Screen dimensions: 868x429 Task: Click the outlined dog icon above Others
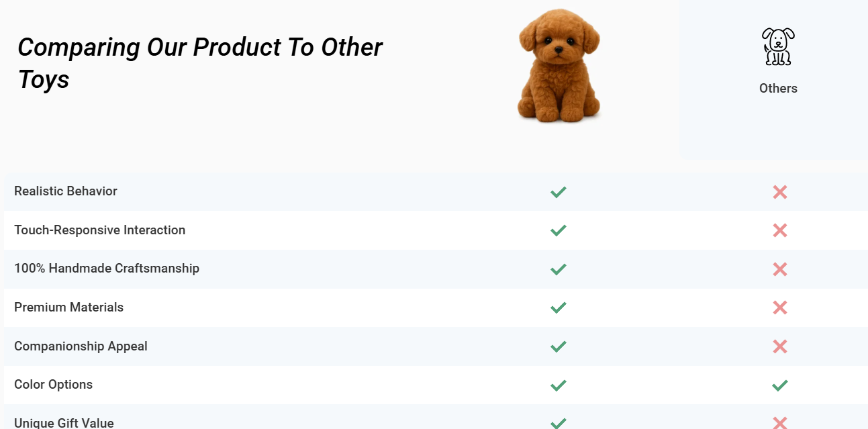coord(778,46)
